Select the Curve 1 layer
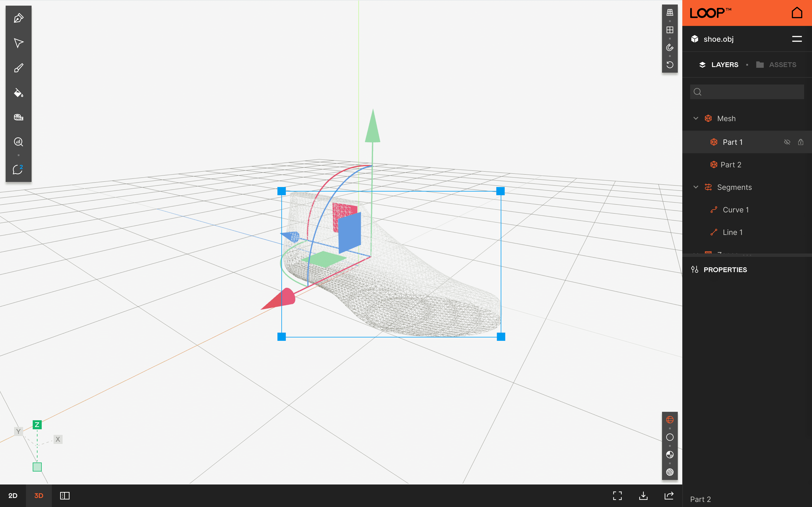 [x=735, y=210]
